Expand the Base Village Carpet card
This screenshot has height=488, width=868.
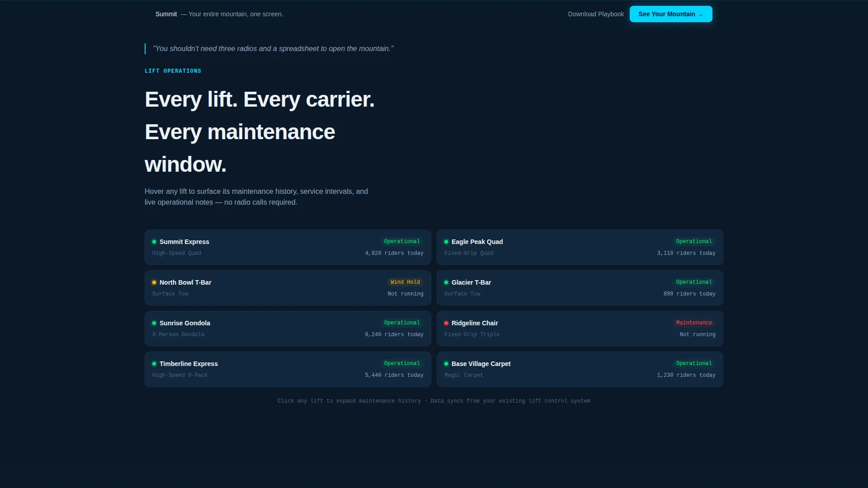pyautogui.click(x=580, y=369)
